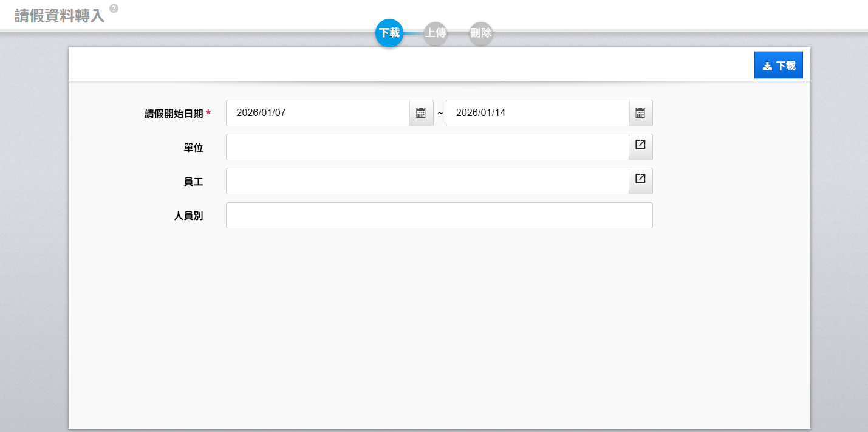Click the 請假資料轉入 page title

(x=60, y=16)
